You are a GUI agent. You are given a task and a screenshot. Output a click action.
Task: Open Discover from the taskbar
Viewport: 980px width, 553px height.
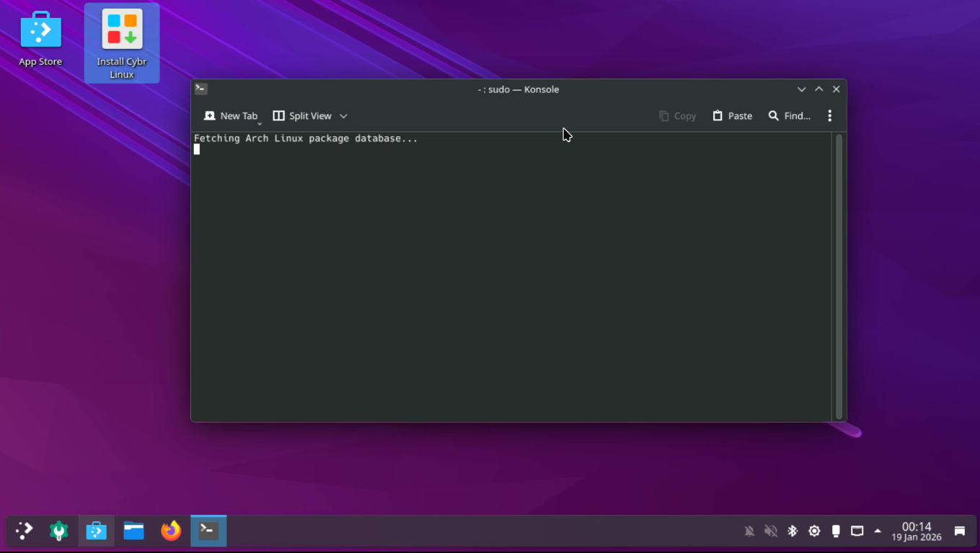tap(96, 531)
